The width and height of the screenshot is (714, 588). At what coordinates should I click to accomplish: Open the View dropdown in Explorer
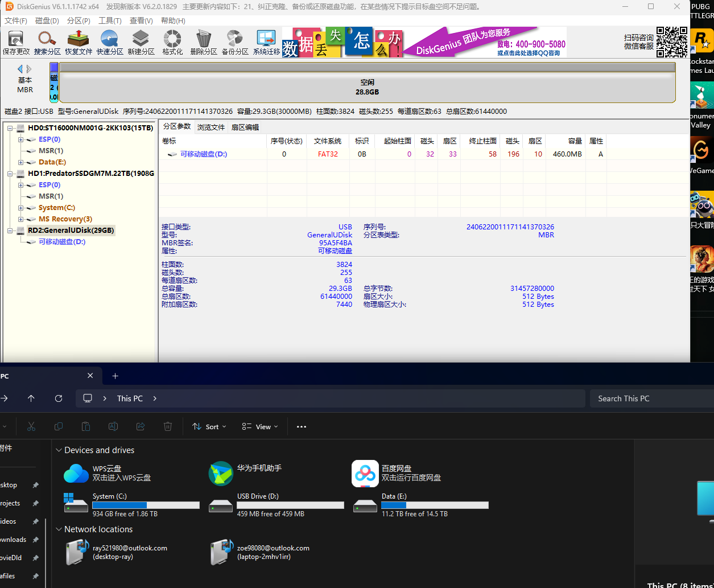pos(260,426)
